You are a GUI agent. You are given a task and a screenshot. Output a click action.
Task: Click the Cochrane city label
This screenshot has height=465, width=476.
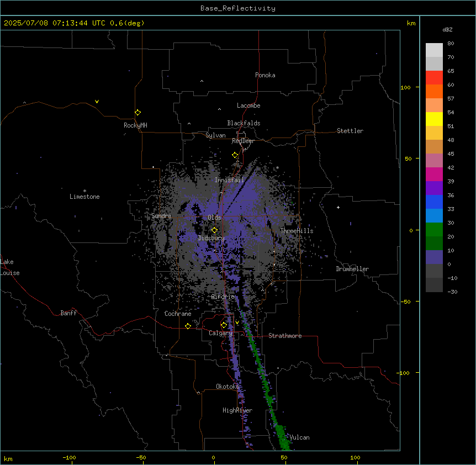pos(178,314)
